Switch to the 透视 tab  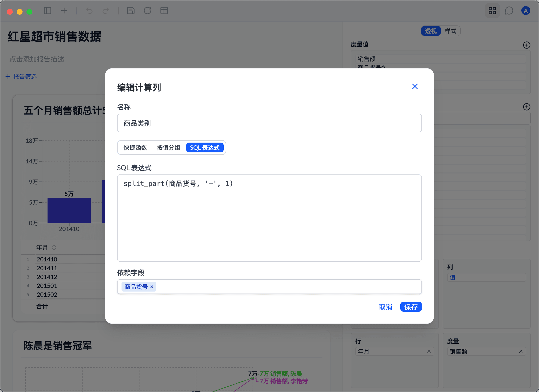pos(431,31)
